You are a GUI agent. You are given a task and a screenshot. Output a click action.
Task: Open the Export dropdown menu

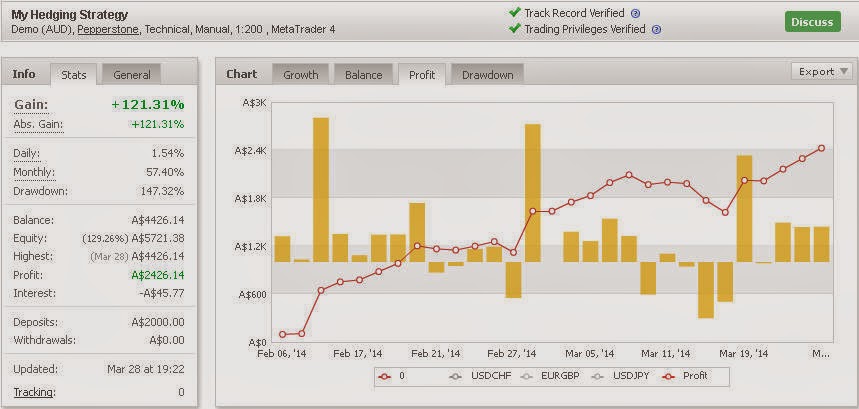pyautogui.click(x=821, y=72)
